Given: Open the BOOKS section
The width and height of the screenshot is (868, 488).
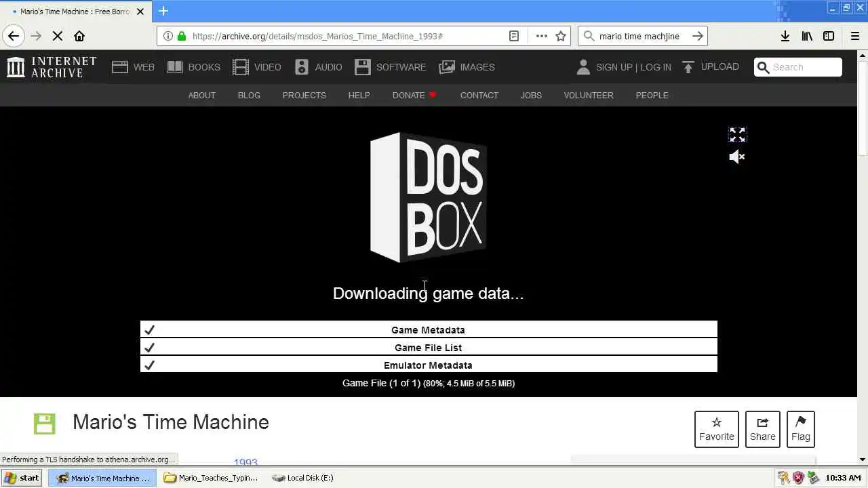Looking at the screenshot, I should coord(193,67).
